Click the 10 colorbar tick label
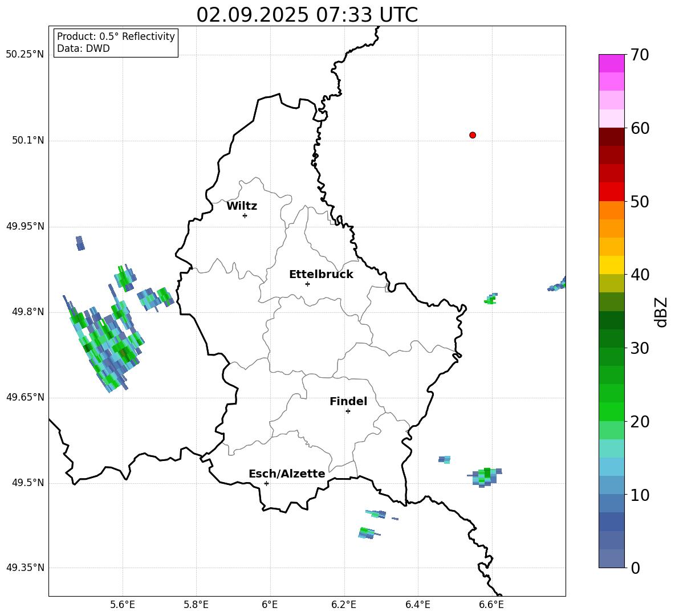675x616 pixels. click(640, 495)
